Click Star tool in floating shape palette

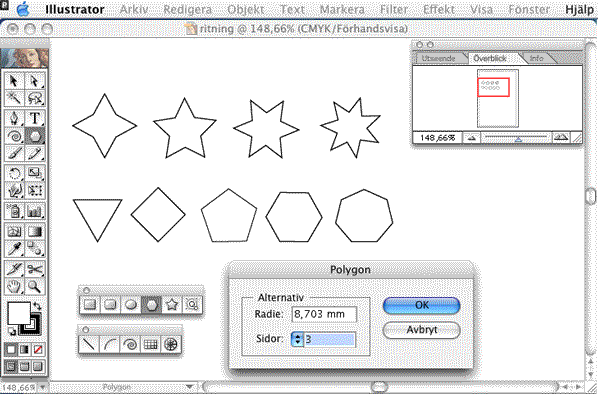coord(172,305)
